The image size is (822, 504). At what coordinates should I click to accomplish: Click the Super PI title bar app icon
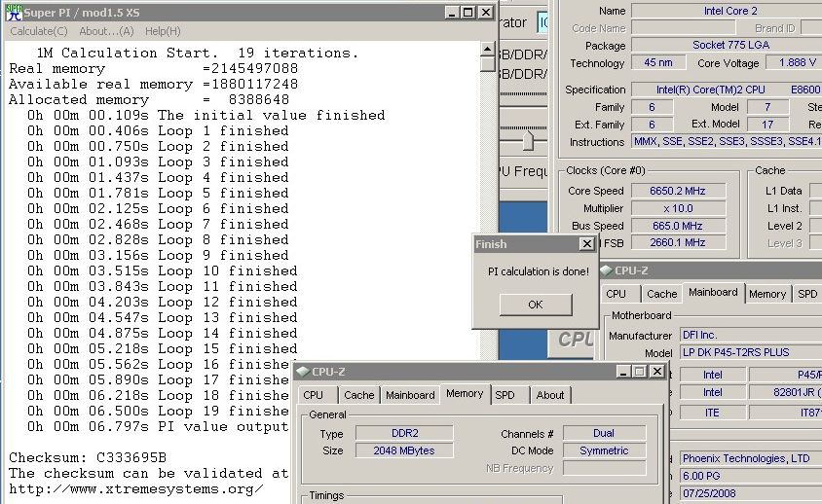click(x=12, y=13)
